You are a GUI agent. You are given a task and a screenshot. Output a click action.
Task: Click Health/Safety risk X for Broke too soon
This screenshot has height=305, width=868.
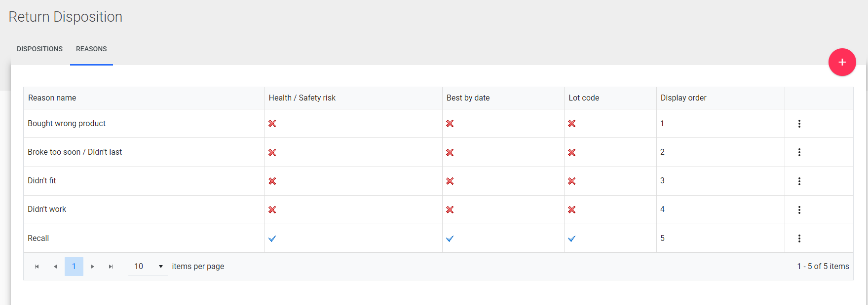pyautogui.click(x=272, y=153)
